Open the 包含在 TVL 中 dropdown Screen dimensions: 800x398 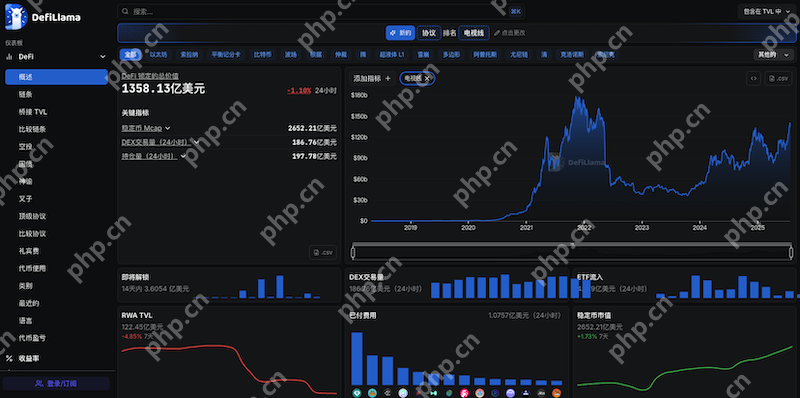(x=766, y=11)
